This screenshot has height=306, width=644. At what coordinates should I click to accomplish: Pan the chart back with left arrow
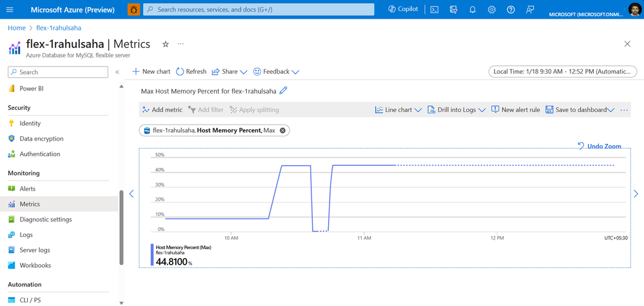tap(132, 194)
